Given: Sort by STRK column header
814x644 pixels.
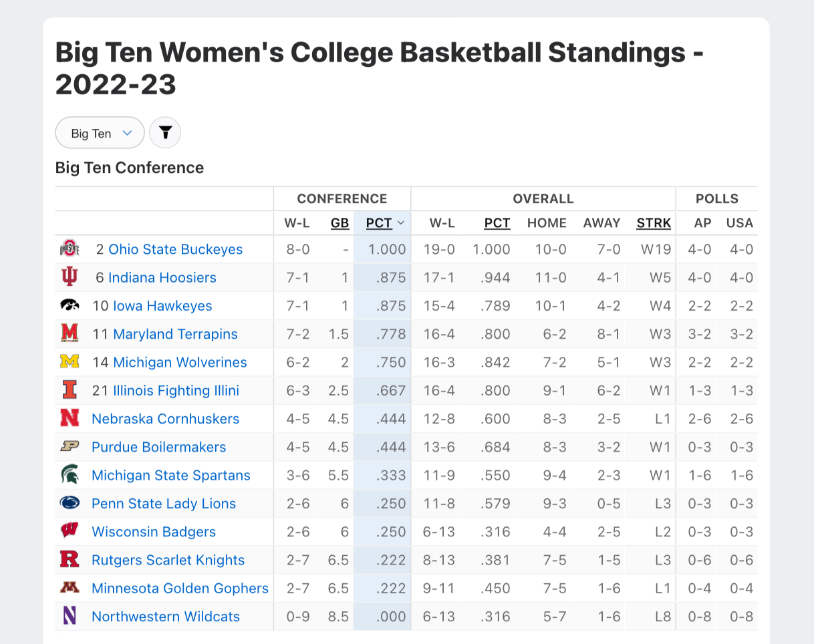Looking at the screenshot, I should point(654,223).
